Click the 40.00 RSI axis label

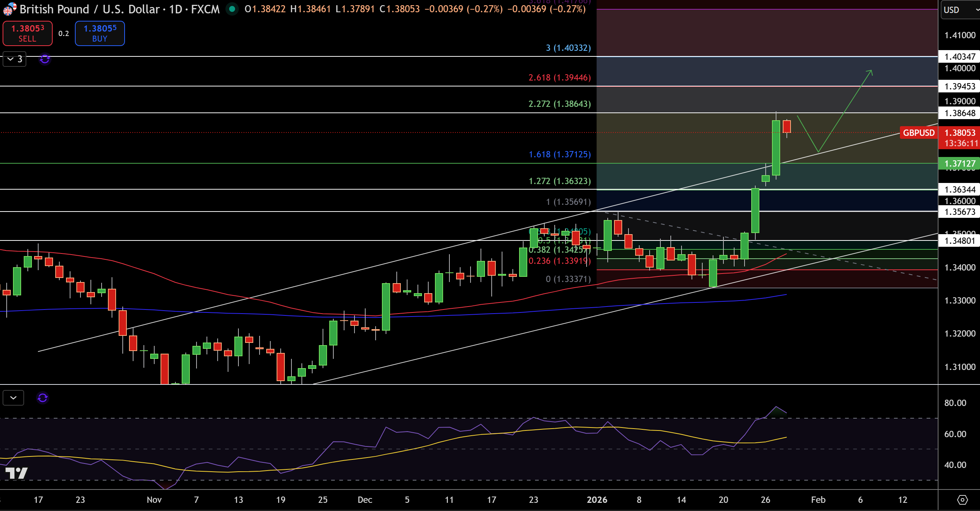(955, 465)
